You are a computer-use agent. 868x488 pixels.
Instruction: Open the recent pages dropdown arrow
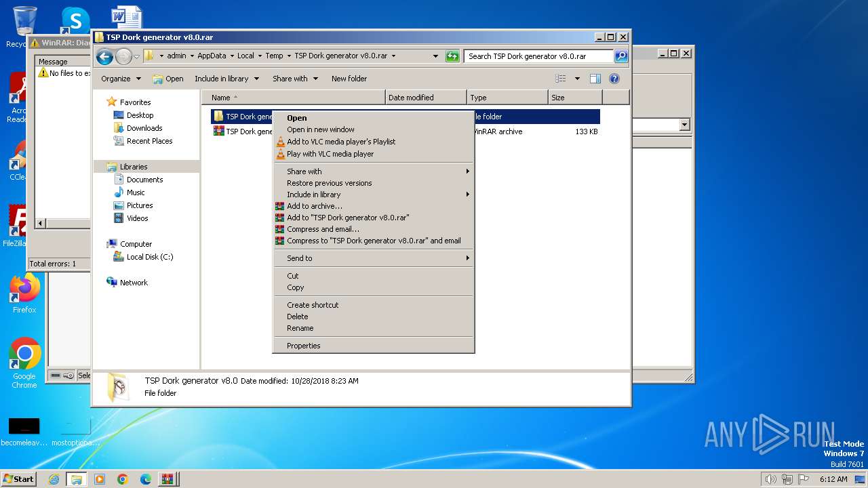click(x=136, y=56)
